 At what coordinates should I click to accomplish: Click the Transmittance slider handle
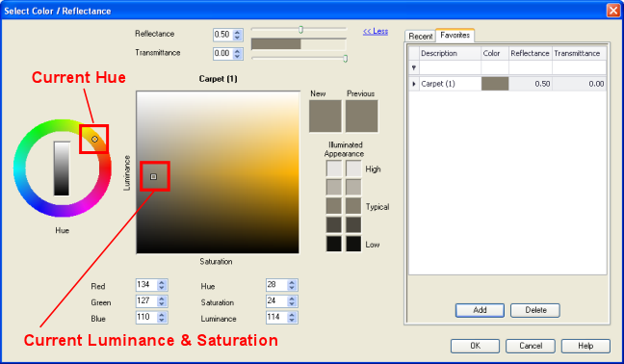coord(346,59)
